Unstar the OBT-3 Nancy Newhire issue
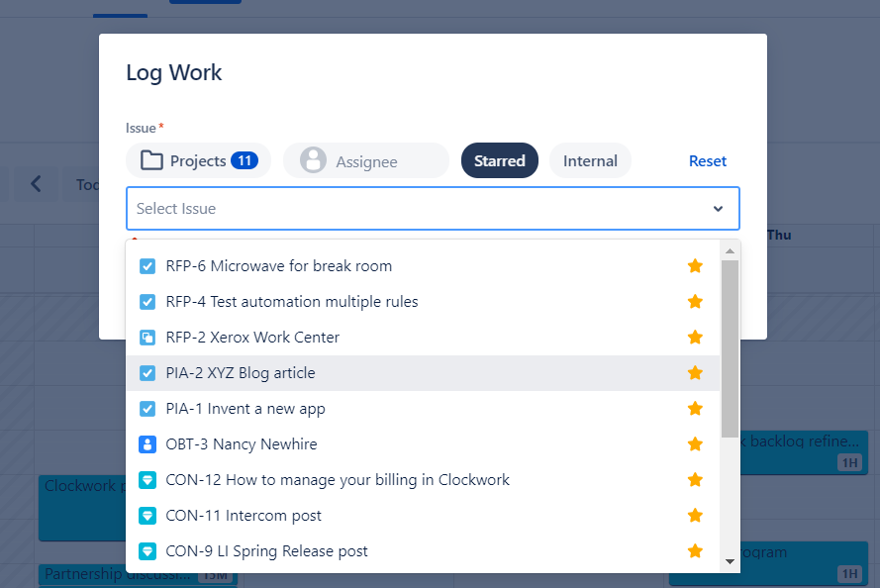The image size is (880, 588). coord(695,444)
